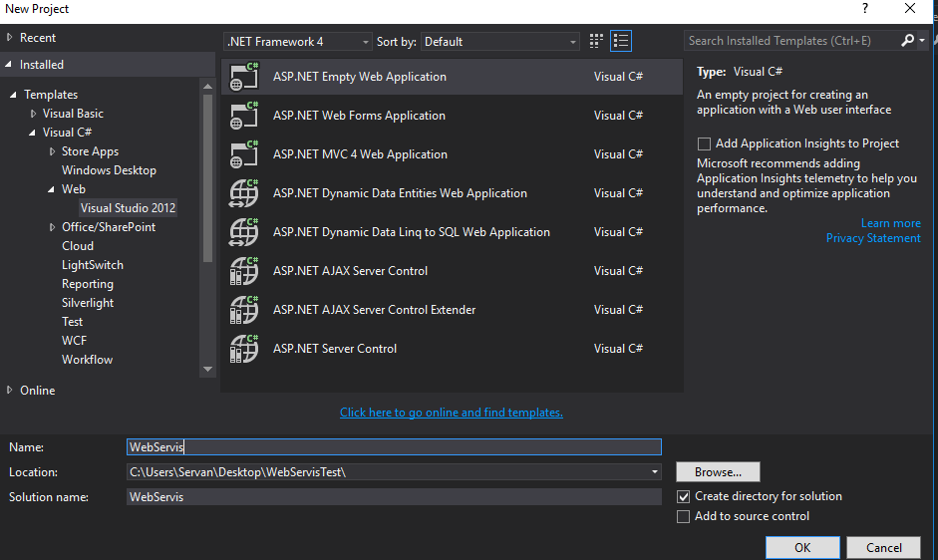Select ASP.NET Web Forms Application icon

pos(243,116)
